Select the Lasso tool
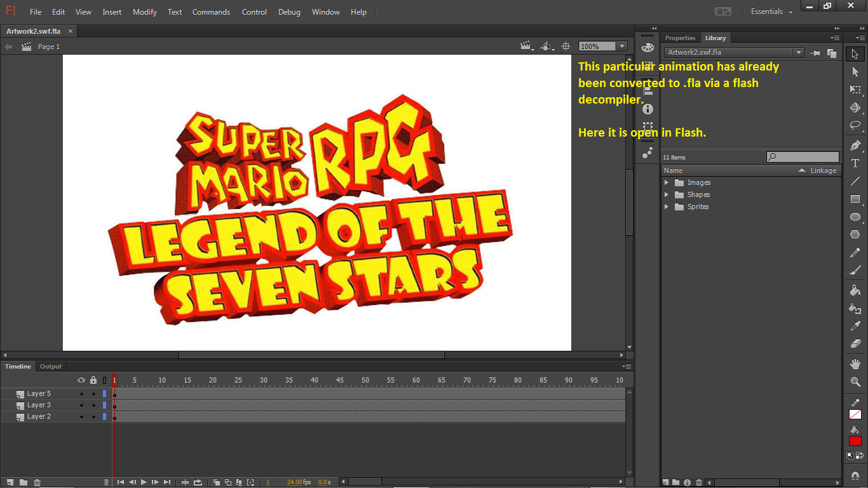 (x=855, y=125)
